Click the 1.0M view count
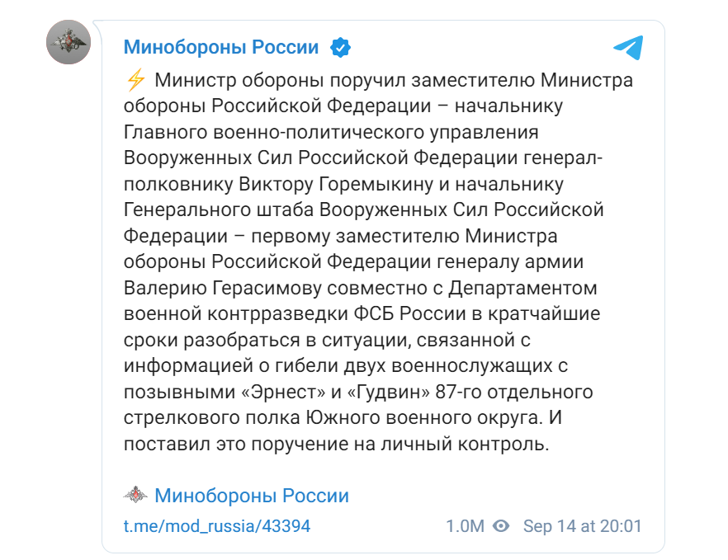The width and height of the screenshot is (728, 560). pos(464,526)
